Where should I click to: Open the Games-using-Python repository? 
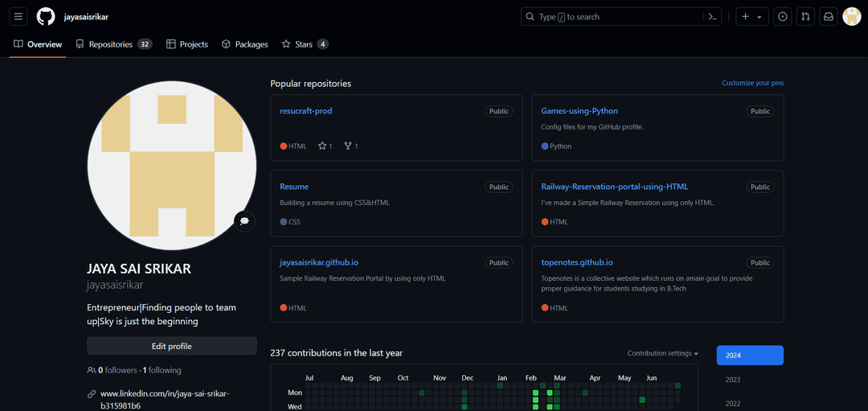(579, 111)
